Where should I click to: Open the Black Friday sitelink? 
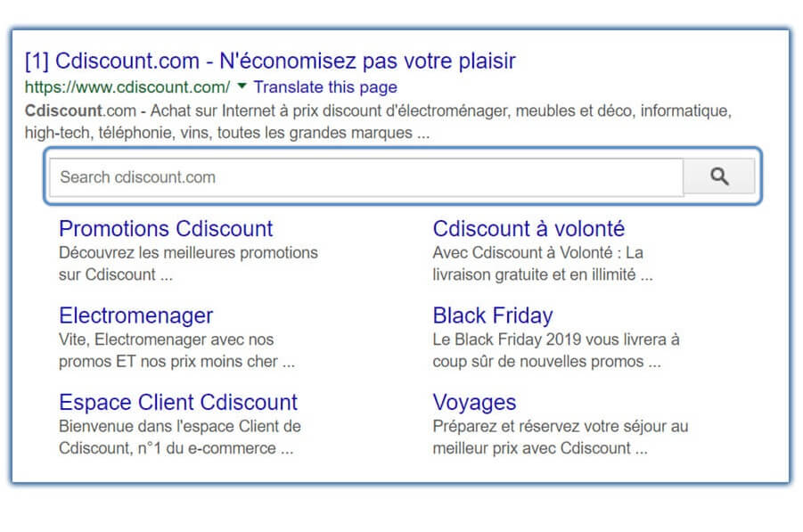[493, 315]
